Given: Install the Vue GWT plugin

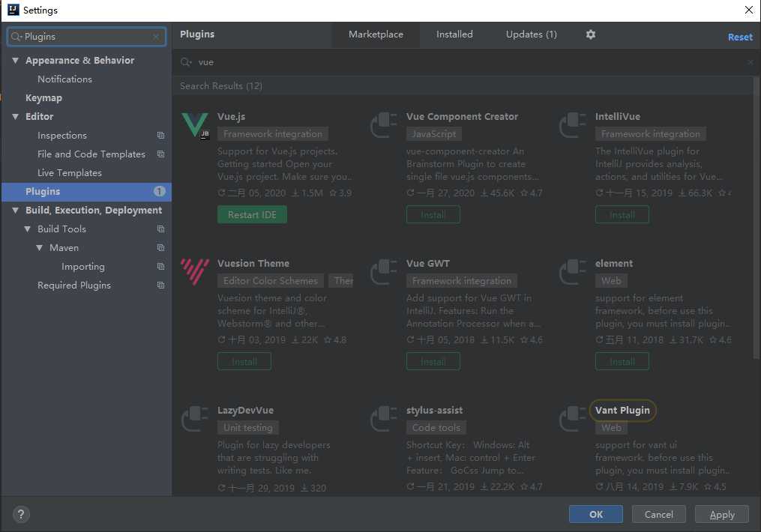Looking at the screenshot, I should tap(433, 361).
